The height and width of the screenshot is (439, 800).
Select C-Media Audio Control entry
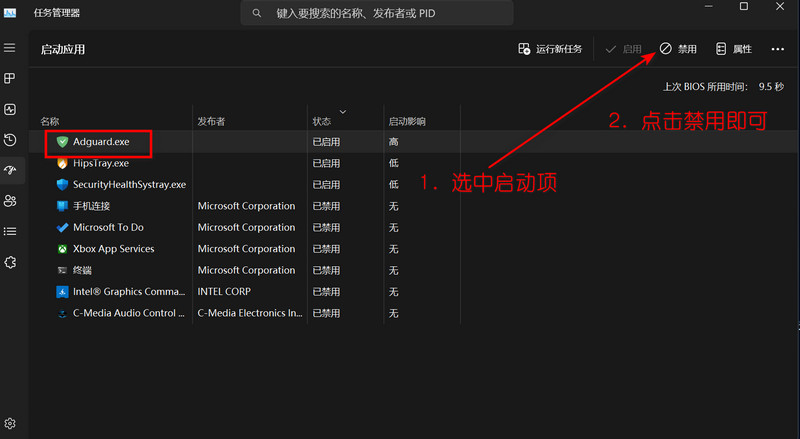pyautogui.click(x=129, y=313)
